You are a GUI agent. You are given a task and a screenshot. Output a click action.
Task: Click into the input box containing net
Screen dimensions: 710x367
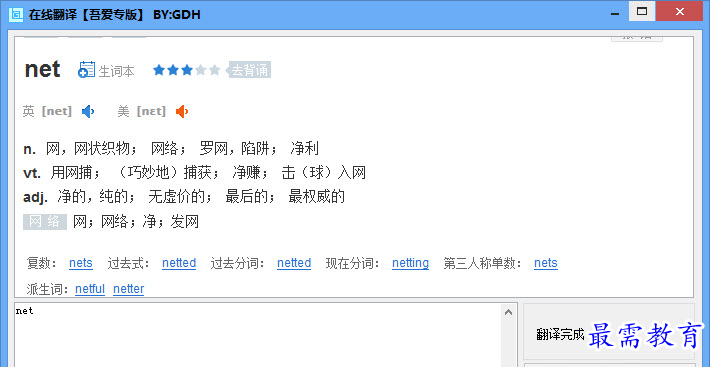pos(259,334)
